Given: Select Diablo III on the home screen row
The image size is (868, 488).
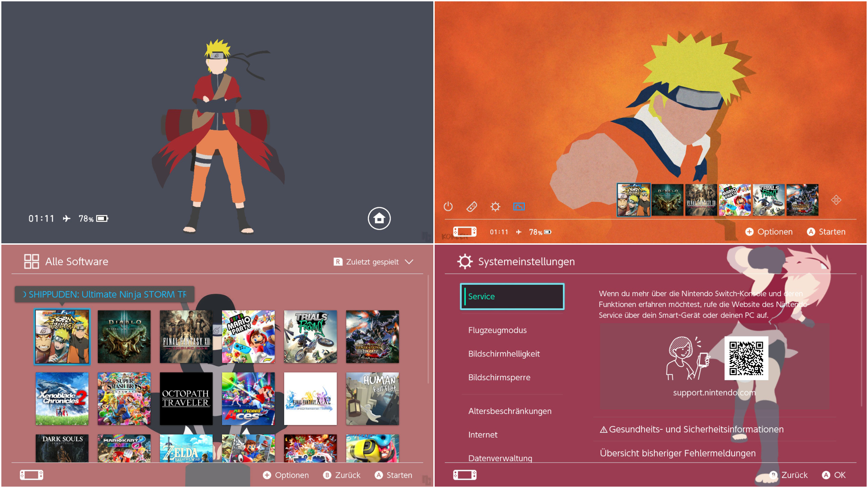Looking at the screenshot, I should (667, 200).
